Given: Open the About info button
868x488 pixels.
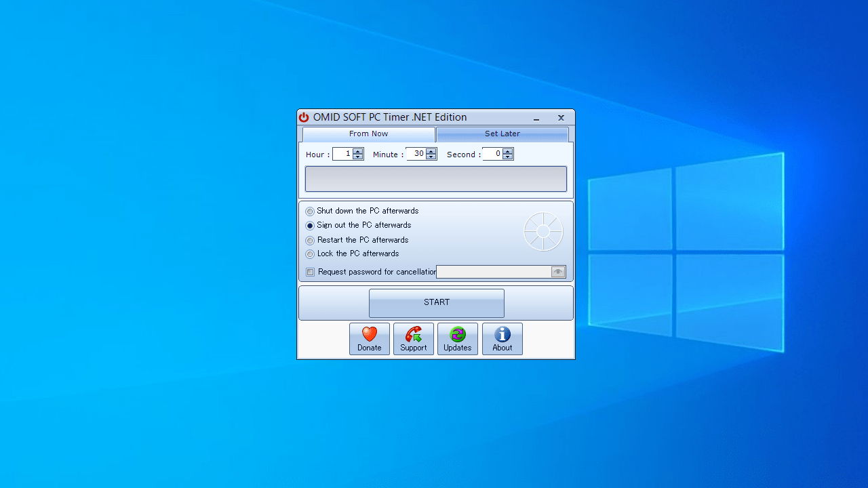Looking at the screenshot, I should pyautogui.click(x=502, y=339).
